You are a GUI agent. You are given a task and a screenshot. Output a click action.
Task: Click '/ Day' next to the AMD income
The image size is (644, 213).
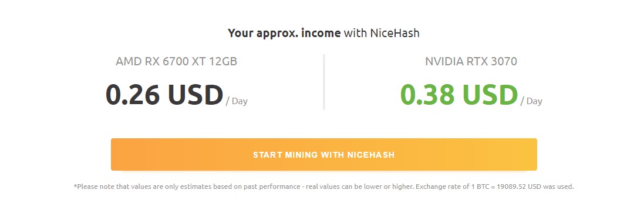click(x=237, y=101)
